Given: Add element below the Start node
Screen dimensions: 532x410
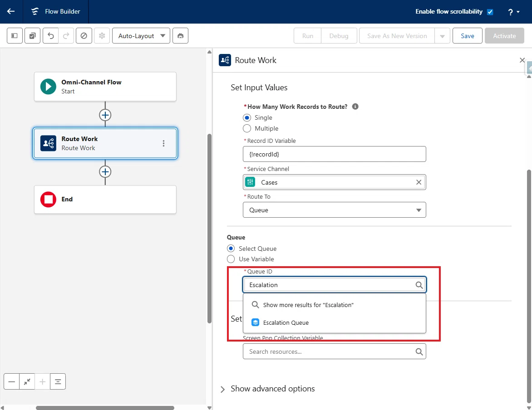Looking at the screenshot, I should 105,115.
